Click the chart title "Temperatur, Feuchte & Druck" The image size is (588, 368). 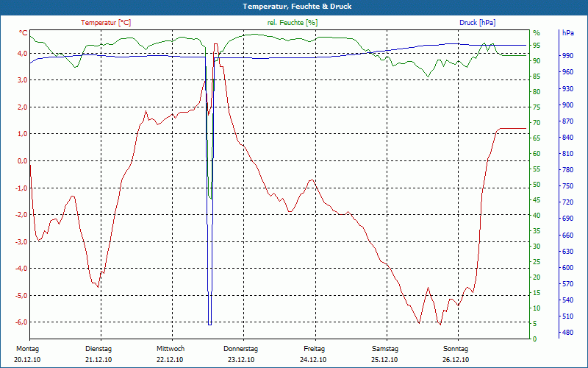coord(297,7)
